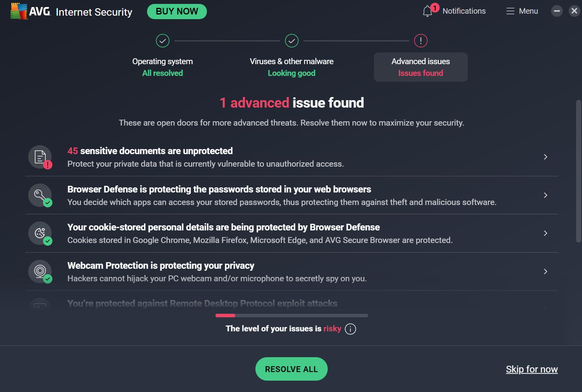582x392 pixels.
Task: Click the Operating system checkmark step icon
Action: [163, 41]
